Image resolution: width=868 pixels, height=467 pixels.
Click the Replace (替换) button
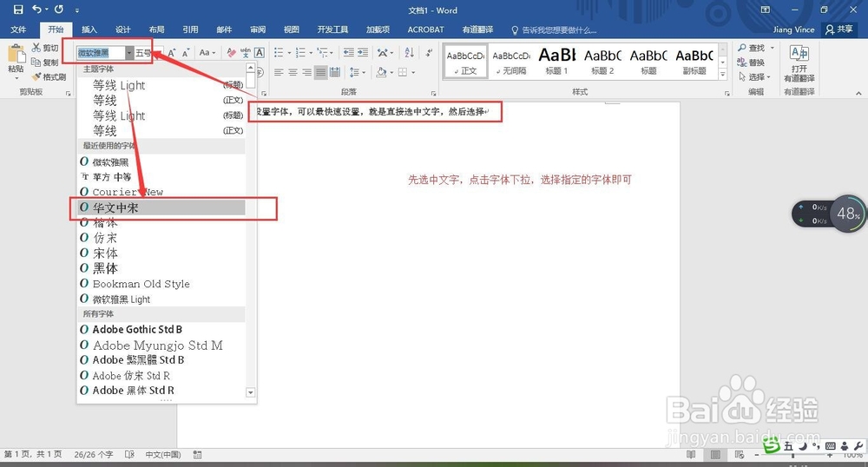(x=751, y=62)
